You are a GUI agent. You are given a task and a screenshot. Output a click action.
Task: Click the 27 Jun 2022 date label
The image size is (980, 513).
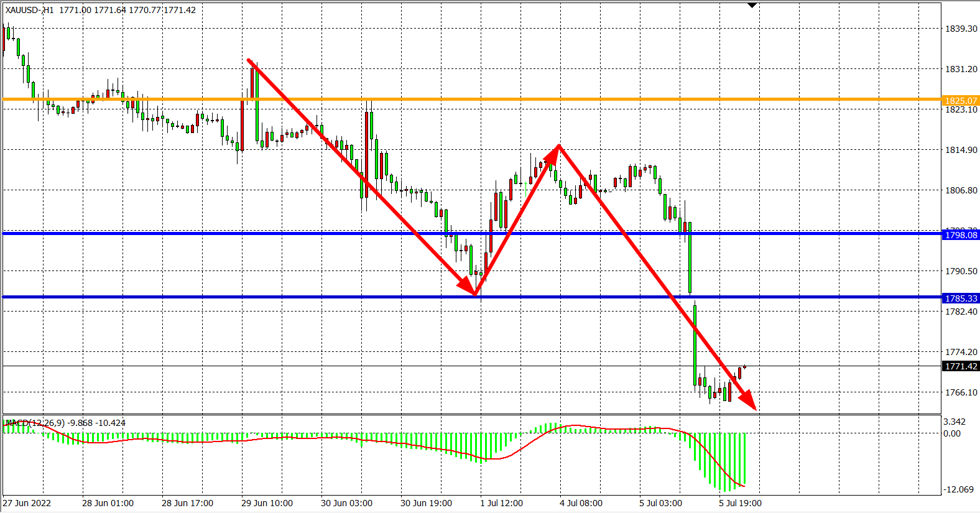[27, 503]
